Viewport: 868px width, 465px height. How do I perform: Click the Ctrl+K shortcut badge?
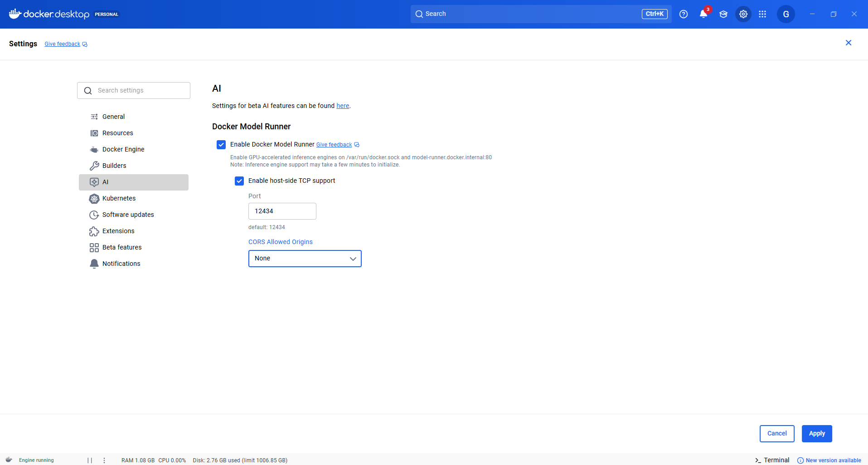(x=655, y=14)
